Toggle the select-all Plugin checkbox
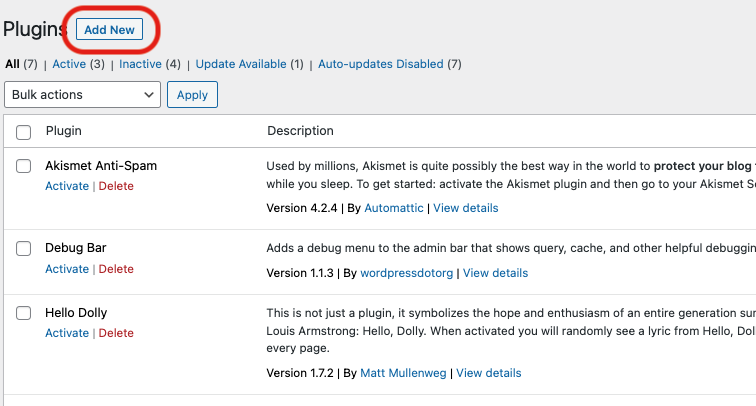This screenshot has width=756, height=406. point(23,132)
